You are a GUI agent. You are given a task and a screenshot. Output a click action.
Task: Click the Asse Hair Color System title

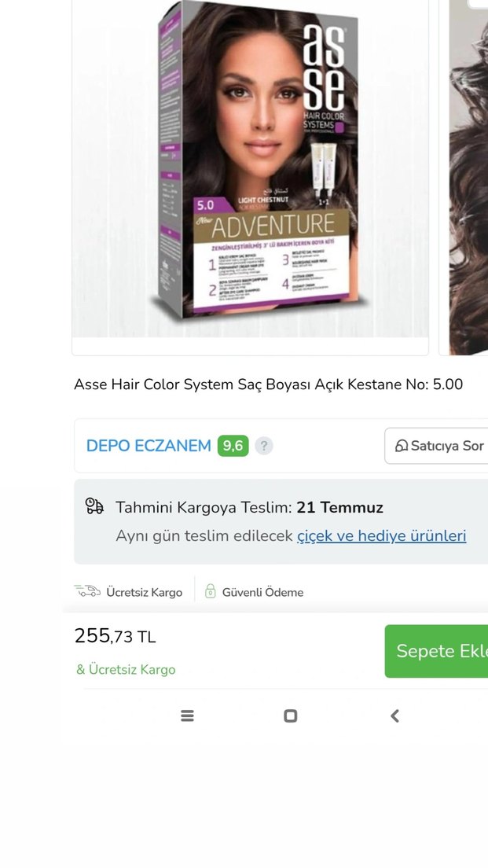pyautogui.click(x=268, y=384)
